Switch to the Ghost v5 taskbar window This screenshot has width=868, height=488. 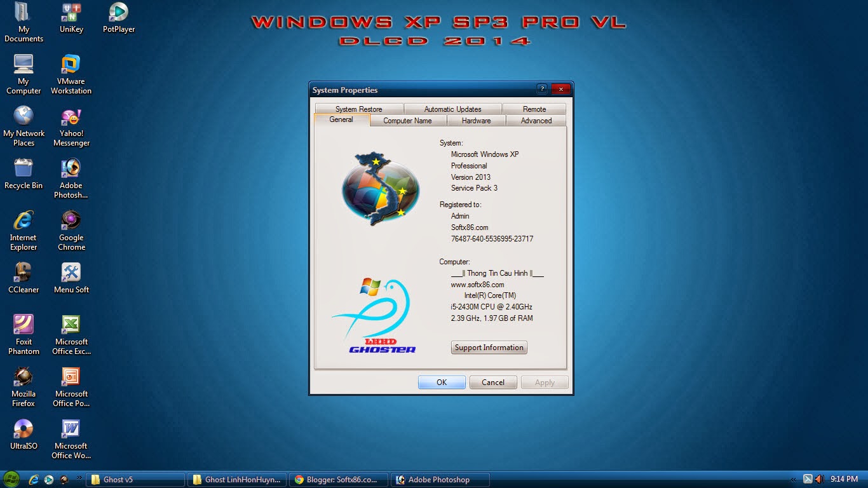(136, 480)
